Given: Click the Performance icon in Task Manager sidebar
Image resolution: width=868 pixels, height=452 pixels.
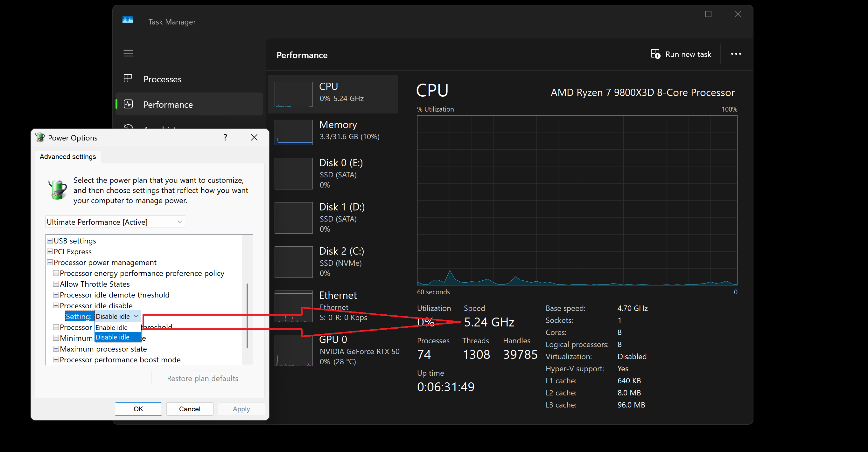Looking at the screenshot, I should click(128, 104).
